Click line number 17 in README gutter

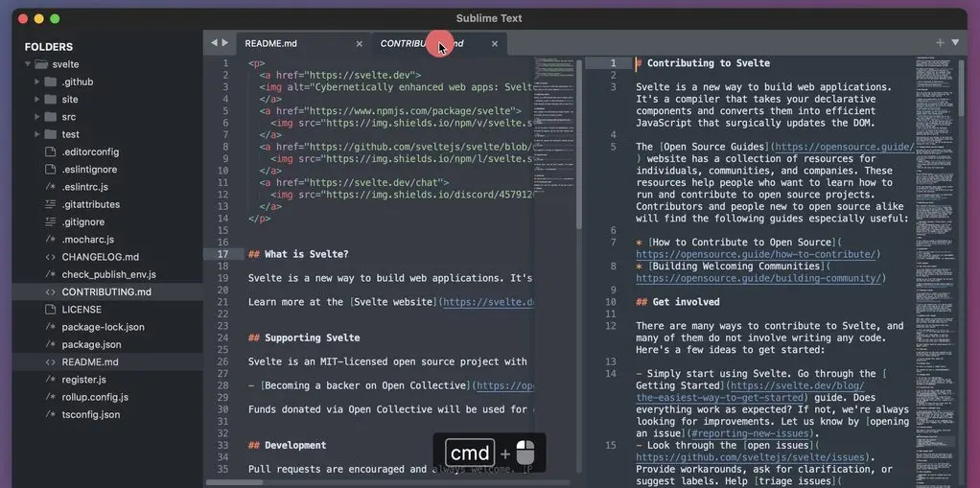tap(222, 254)
